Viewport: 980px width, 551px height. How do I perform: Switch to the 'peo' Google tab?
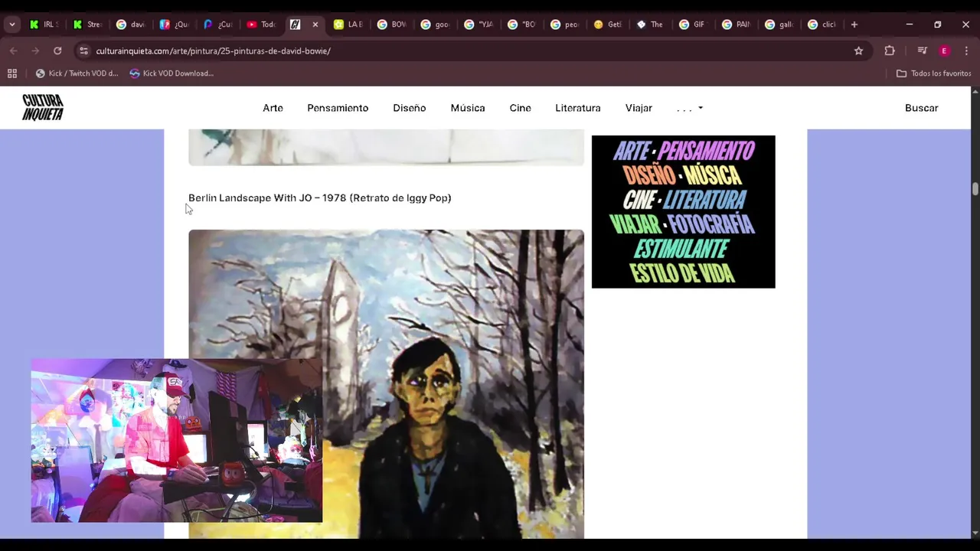565,24
